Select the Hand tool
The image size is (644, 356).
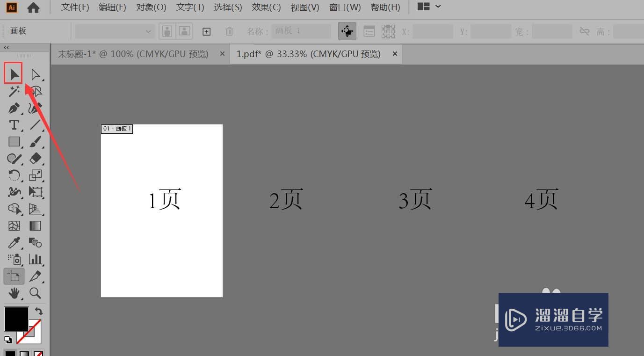click(x=14, y=293)
